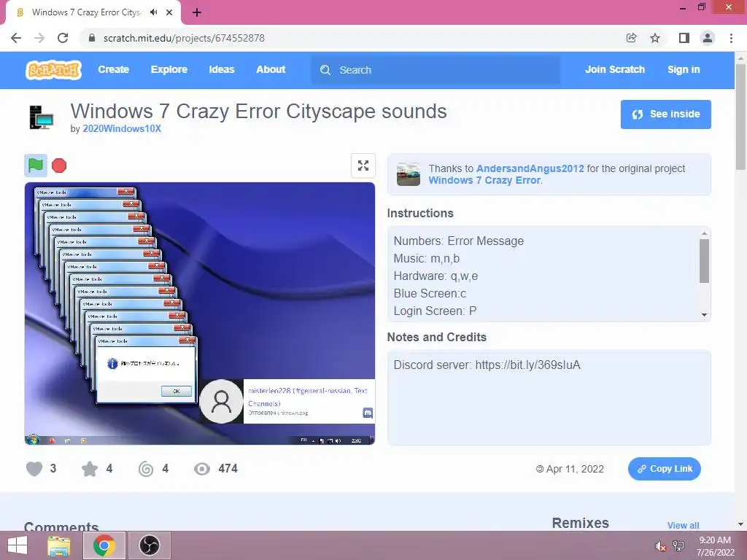Screen dimensions: 747x560
Task: Click the Discord icon in project stage
Action: click(368, 413)
